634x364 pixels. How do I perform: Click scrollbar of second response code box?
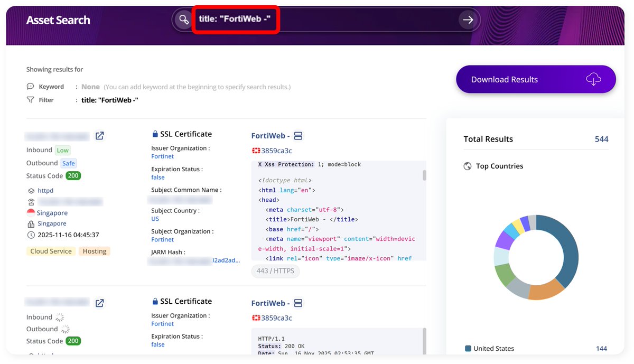pyautogui.click(x=424, y=342)
